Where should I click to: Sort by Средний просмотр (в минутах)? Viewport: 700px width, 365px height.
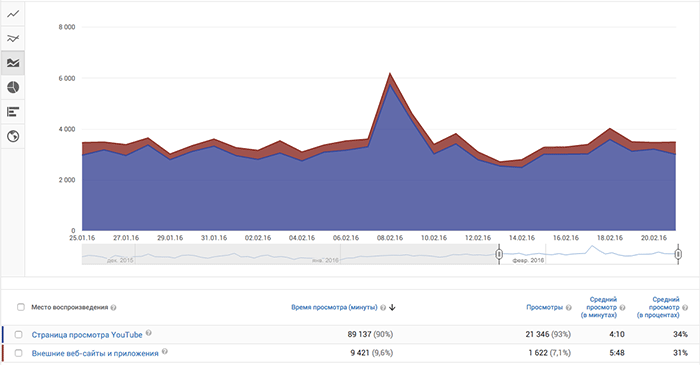[x=599, y=307]
